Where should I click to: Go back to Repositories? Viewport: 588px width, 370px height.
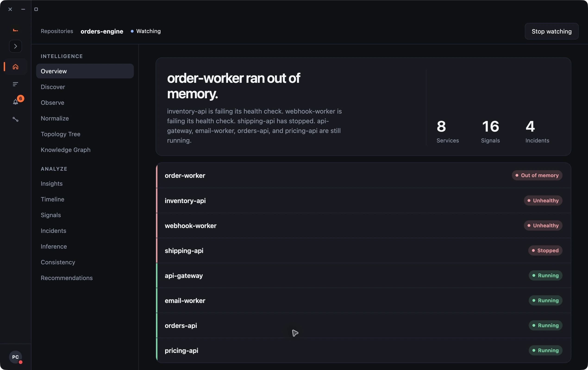click(x=57, y=31)
